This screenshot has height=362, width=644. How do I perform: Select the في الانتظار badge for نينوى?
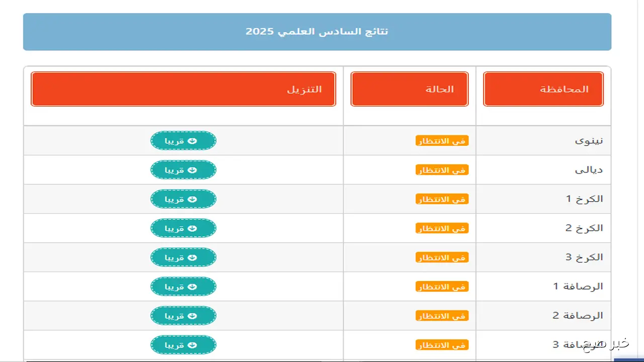[x=442, y=141]
